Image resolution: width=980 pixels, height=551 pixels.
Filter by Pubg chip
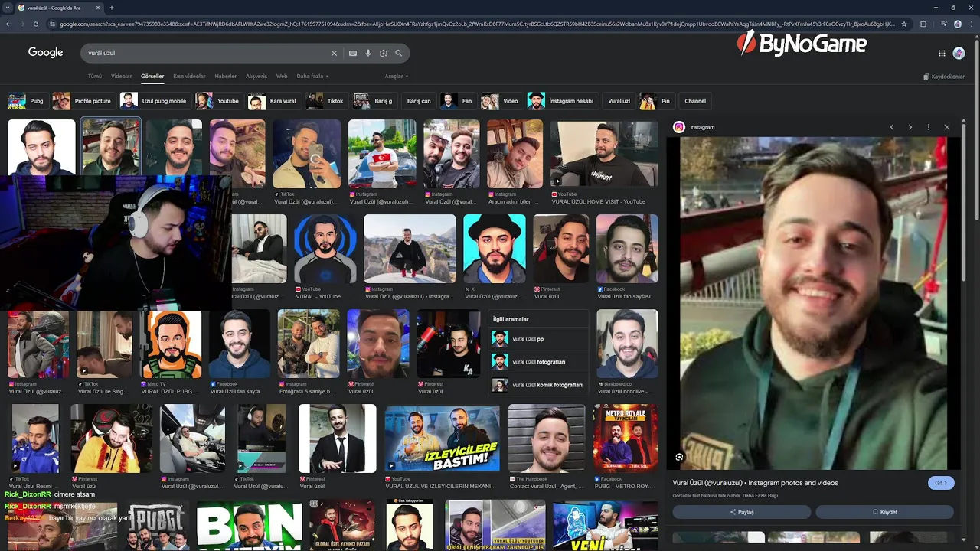point(27,101)
